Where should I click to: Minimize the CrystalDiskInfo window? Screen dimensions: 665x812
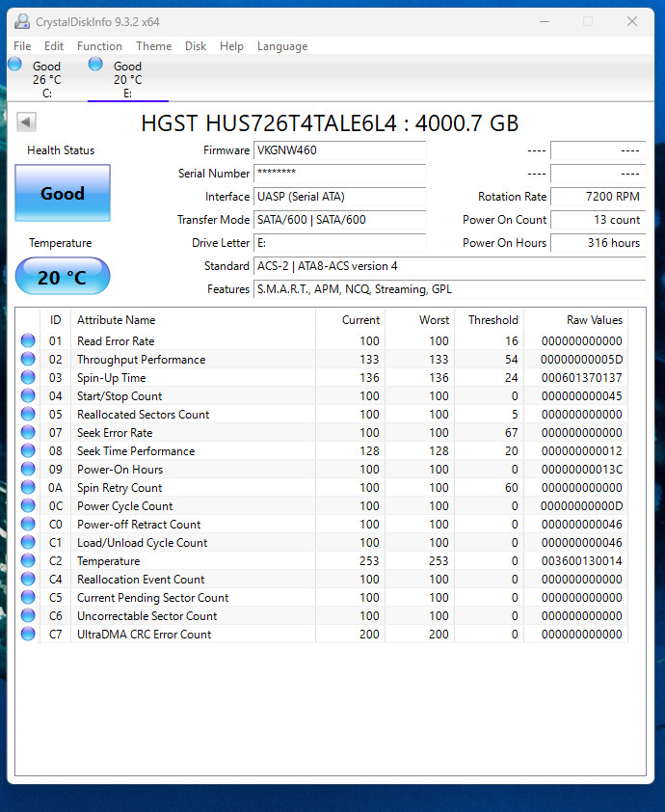(545, 21)
